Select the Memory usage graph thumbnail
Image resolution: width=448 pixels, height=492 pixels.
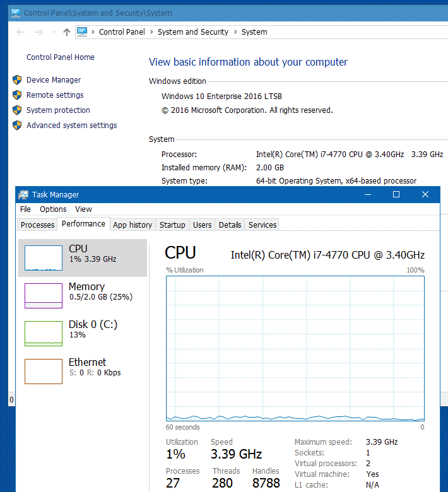point(44,296)
